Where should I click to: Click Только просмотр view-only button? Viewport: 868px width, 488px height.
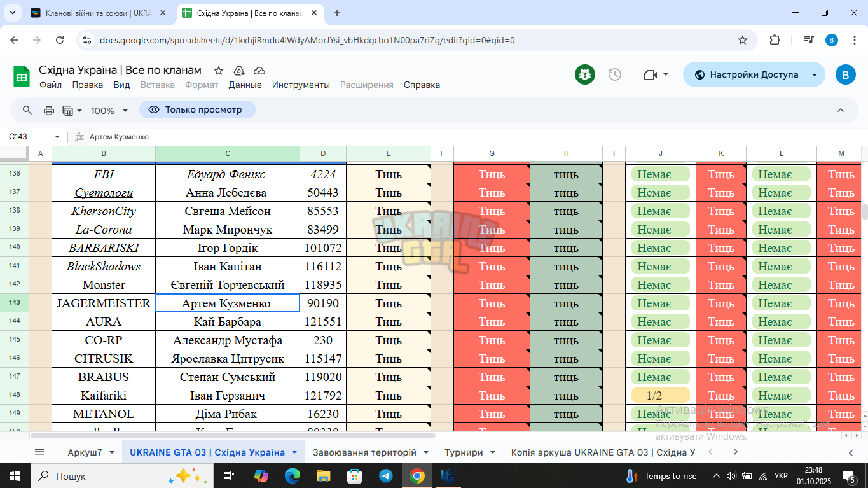click(197, 109)
